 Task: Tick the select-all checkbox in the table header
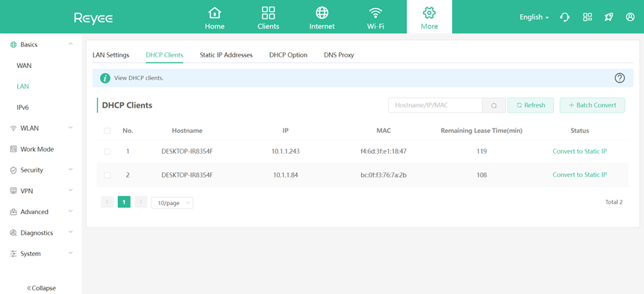pos(107,131)
